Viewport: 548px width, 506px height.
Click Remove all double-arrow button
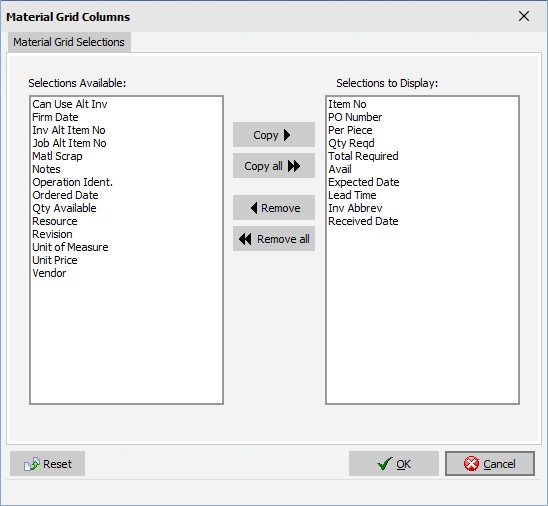274,239
